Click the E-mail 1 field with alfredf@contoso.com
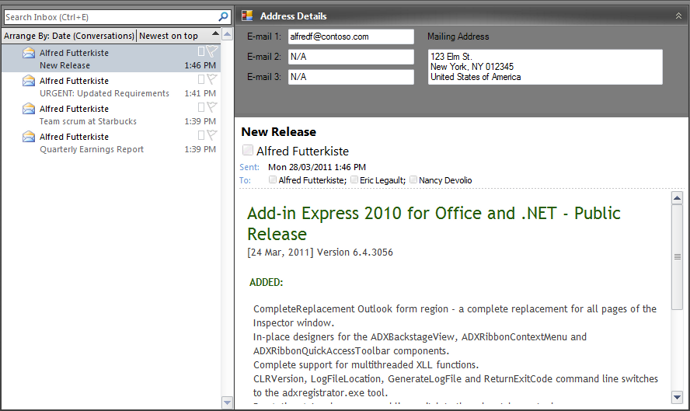The width and height of the screenshot is (690, 411). coord(351,37)
